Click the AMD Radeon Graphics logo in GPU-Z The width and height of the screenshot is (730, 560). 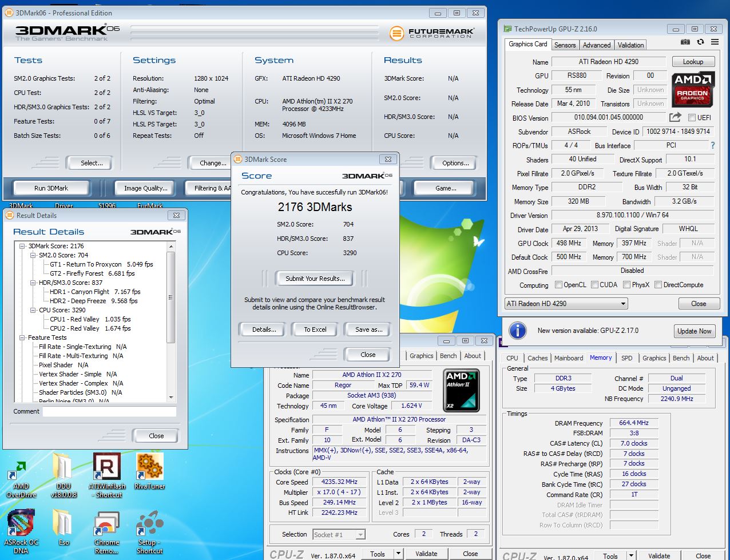(x=692, y=89)
